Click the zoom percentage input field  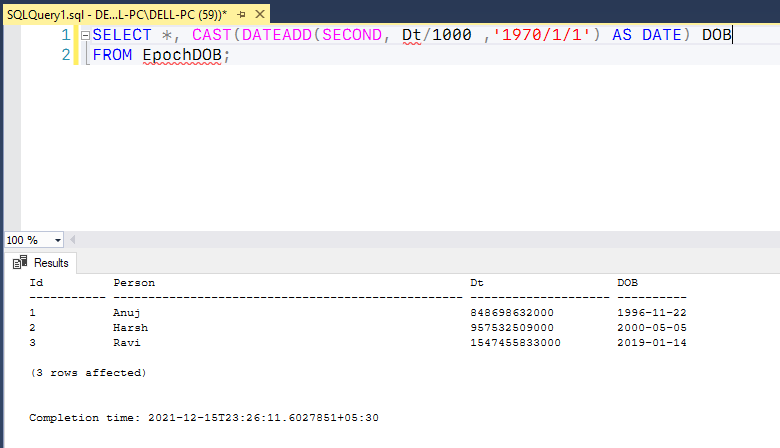coord(28,240)
